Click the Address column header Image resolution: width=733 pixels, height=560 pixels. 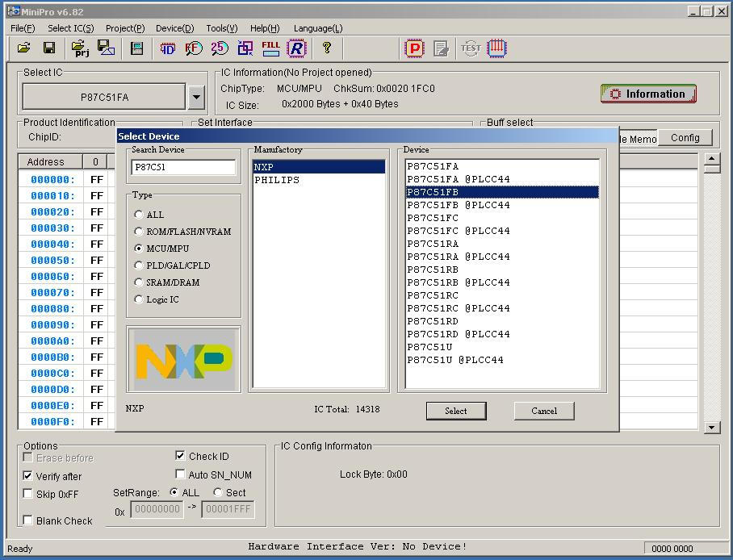(x=50, y=161)
